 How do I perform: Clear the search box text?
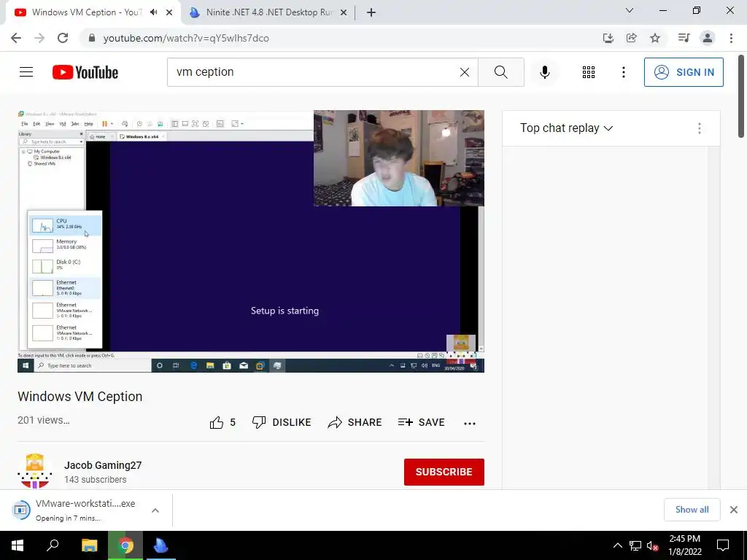465,72
